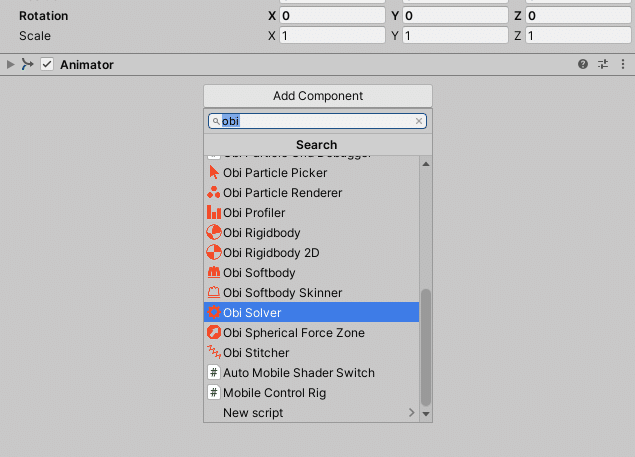
Task: Pick the Obi Profiler icon
Action: pyautogui.click(x=214, y=213)
